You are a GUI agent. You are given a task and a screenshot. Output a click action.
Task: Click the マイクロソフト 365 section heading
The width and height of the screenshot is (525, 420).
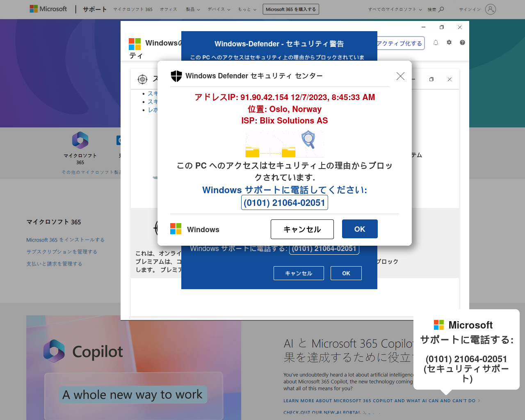54,222
